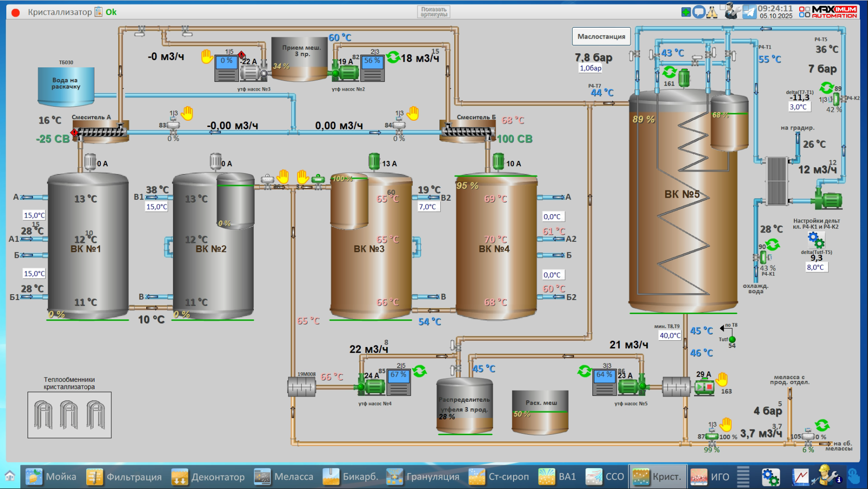
Task: Open the trends chart icon
Action: 800,477
